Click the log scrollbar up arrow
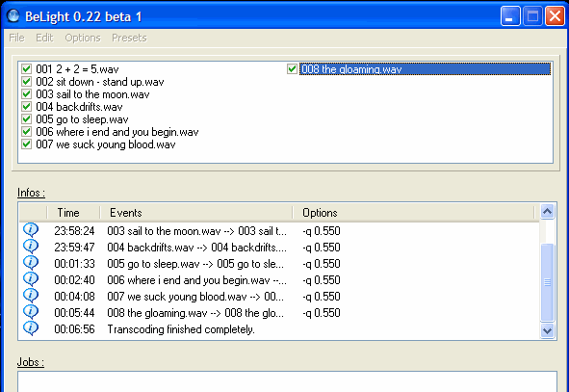 (547, 211)
